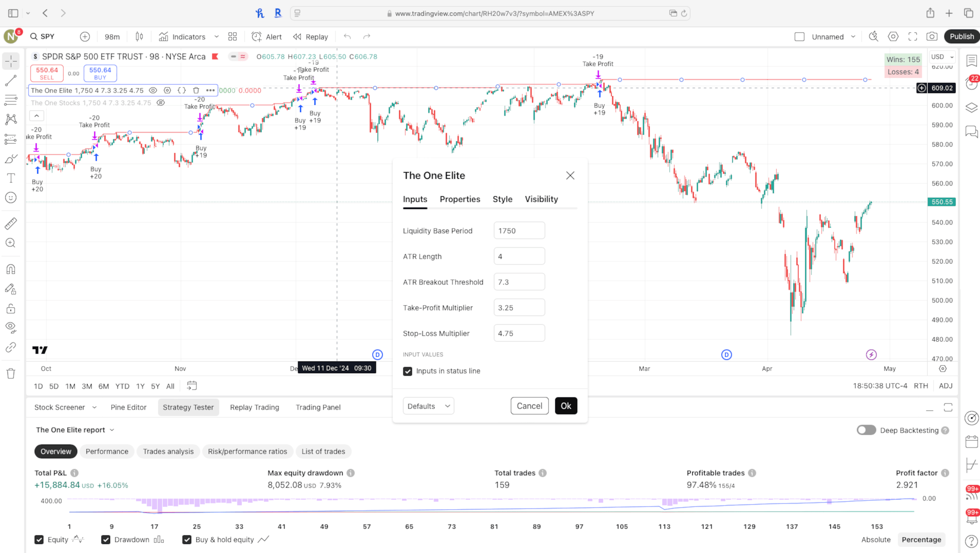Add symbol to compare with plus icon
The image size is (980, 553).
click(x=85, y=36)
